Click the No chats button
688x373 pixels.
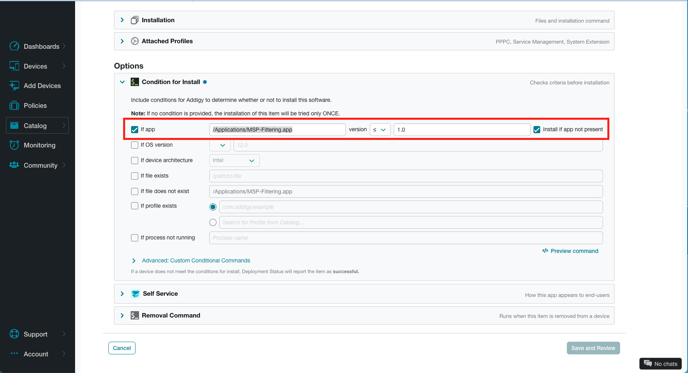coord(660,363)
